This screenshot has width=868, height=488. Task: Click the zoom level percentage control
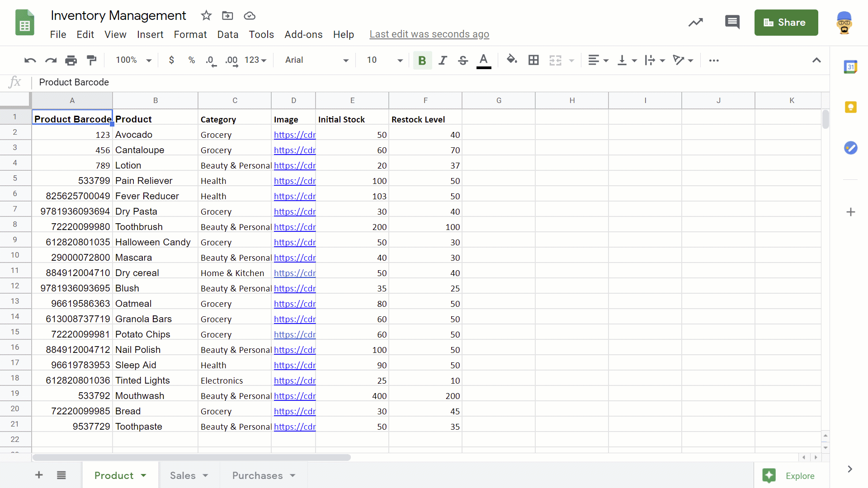click(x=132, y=60)
